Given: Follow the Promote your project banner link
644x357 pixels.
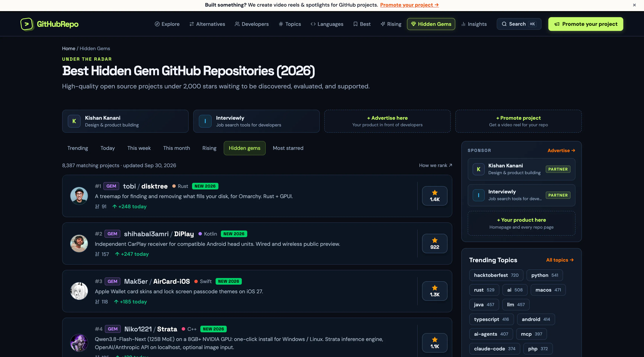Looking at the screenshot, I should (409, 5).
